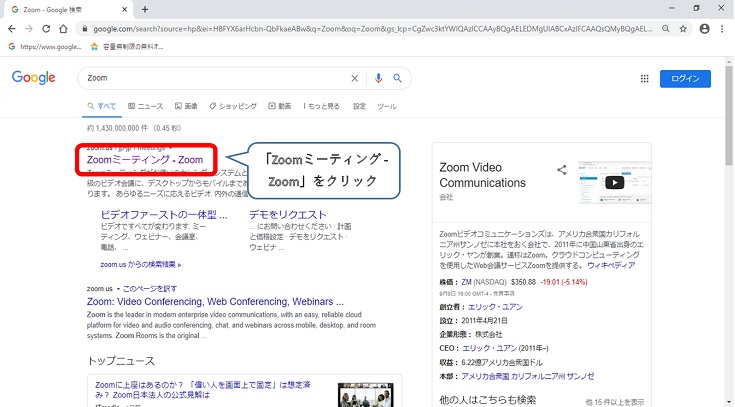
Task: Click zoom.us からの検索結果 link
Action: tap(141, 264)
